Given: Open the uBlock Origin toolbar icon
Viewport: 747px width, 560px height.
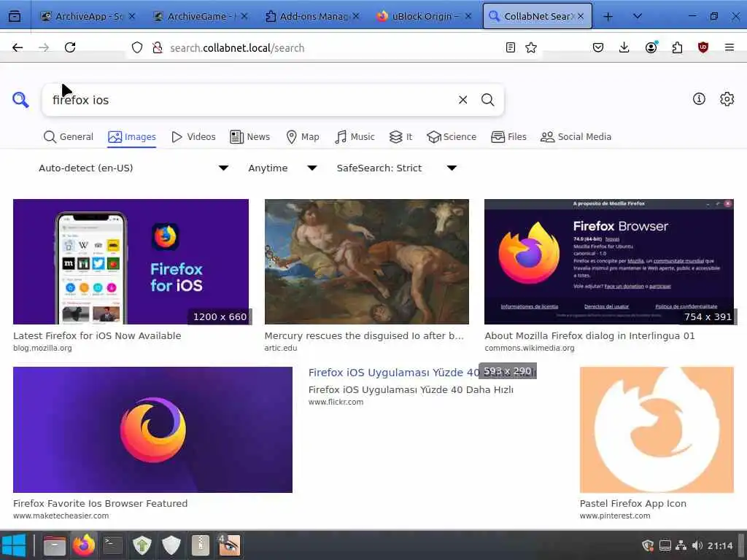Looking at the screenshot, I should pyautogui.click(x=703, y=47).
